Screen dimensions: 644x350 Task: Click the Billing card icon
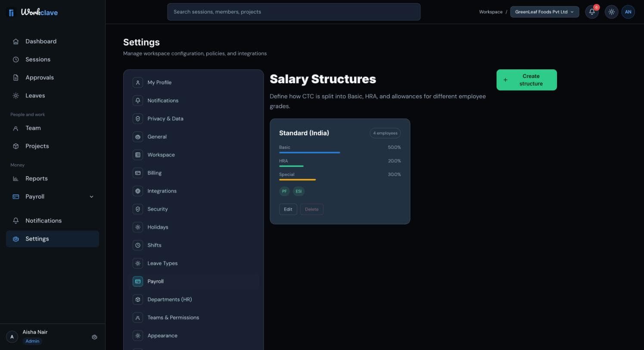138,173
